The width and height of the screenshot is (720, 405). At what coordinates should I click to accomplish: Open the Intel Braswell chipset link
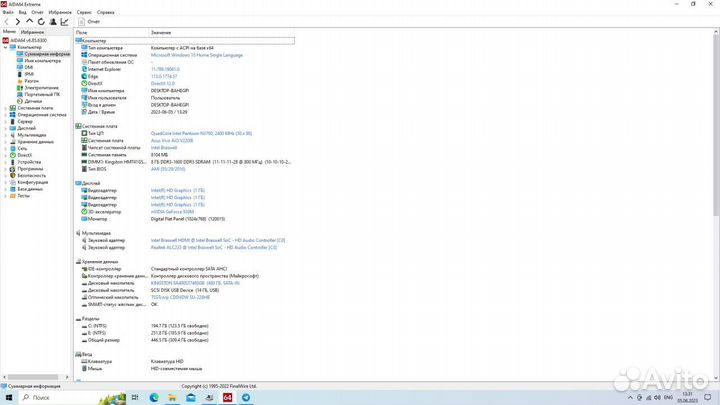point(163,147)
